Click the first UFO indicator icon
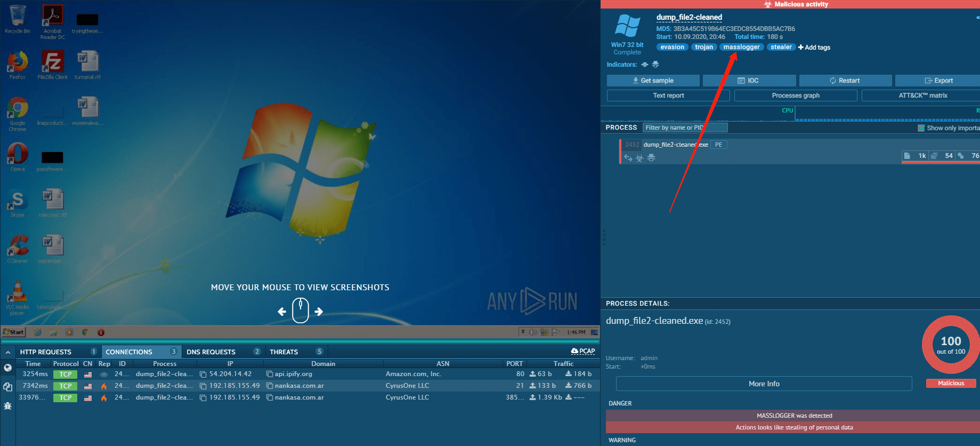The image size is (980, 446). pyautogui.click(x=645, y=65)
